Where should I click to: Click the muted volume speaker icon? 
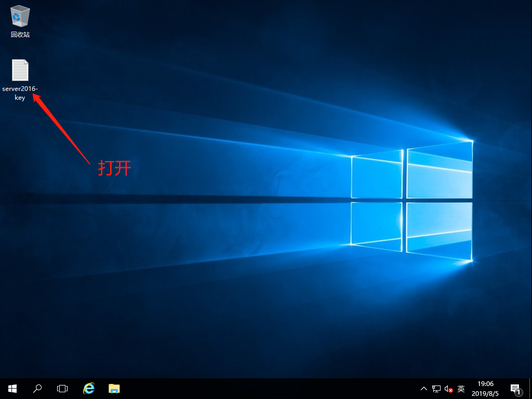(x=448, y=389)
